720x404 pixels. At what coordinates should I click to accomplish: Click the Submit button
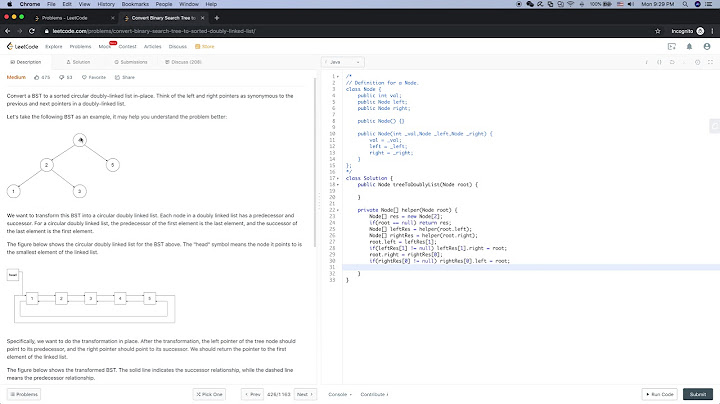tap(698, 394)
